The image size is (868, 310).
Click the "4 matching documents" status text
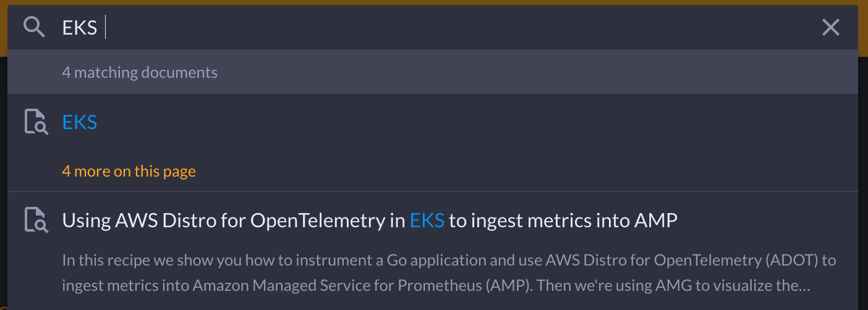click(140, 72)
